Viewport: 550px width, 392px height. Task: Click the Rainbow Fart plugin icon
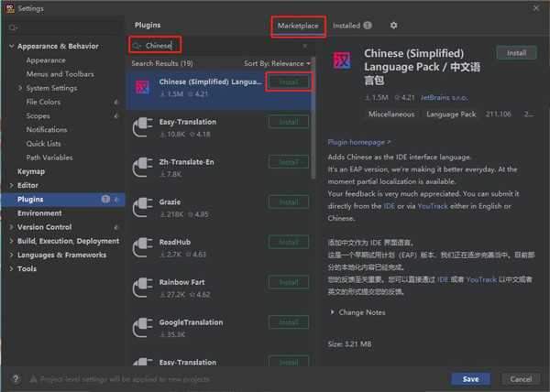tap(142, 287)
